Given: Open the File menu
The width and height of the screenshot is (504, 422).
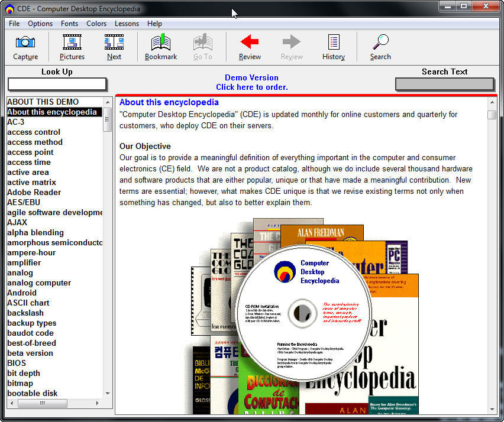Looking at the screenshot, I should [x=14, y=24].
